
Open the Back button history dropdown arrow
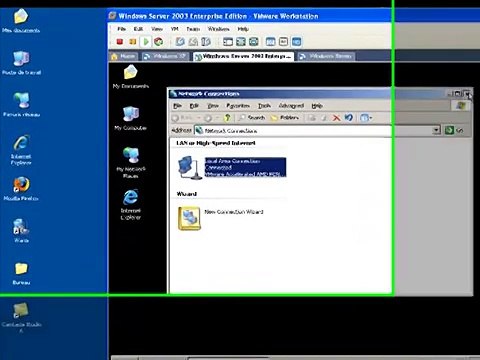(199, 118)
